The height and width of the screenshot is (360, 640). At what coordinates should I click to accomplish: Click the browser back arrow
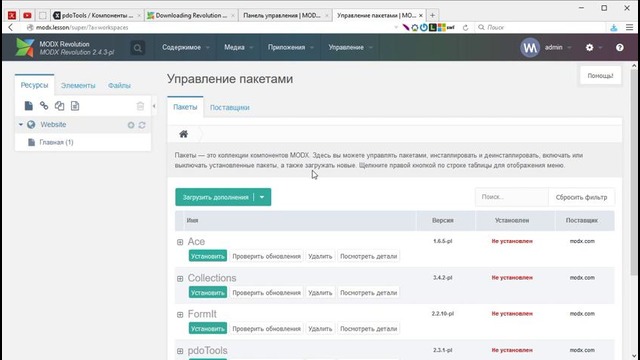[11, 27]
